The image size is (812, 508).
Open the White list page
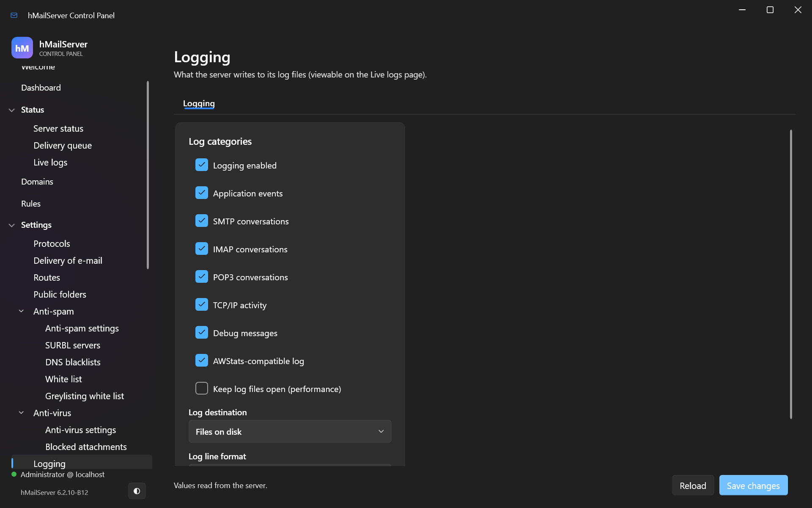click(x=63, y=379)
